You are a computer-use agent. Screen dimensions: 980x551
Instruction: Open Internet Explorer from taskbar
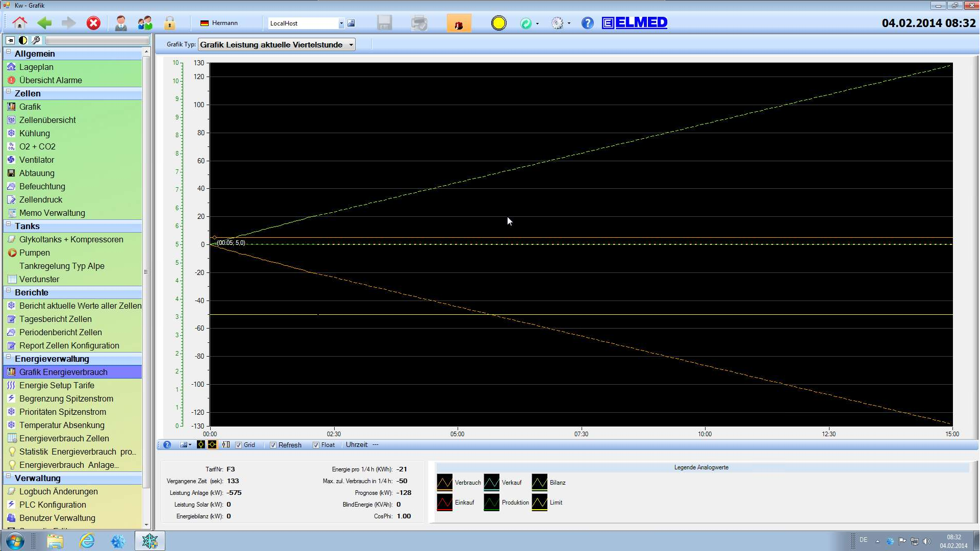coord(87,541)
